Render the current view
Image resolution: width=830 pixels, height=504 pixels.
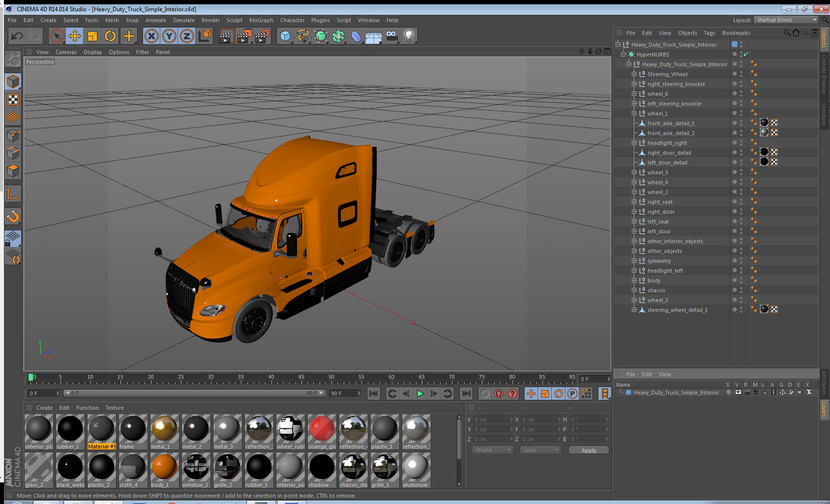(226, 36)
